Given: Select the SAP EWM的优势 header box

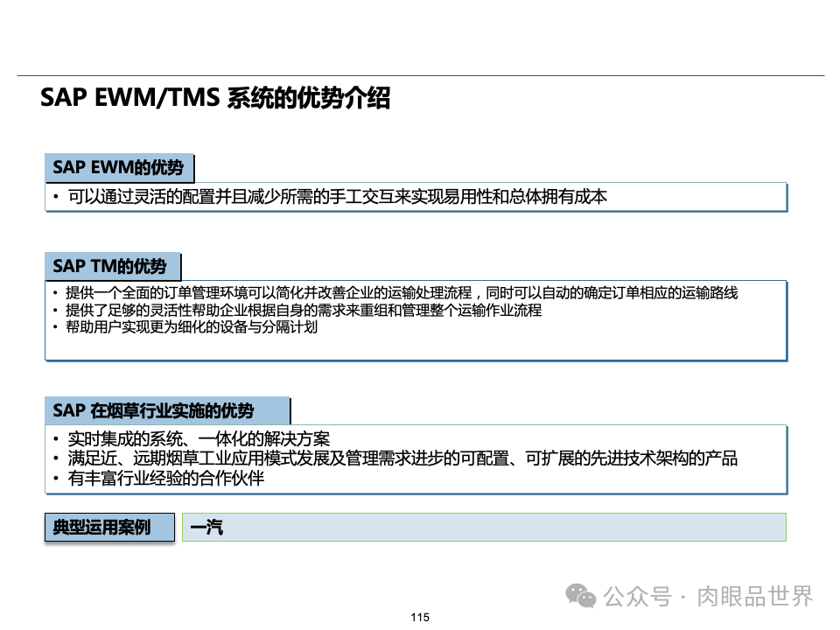Looking at the screenshot, I should (119, 168).
